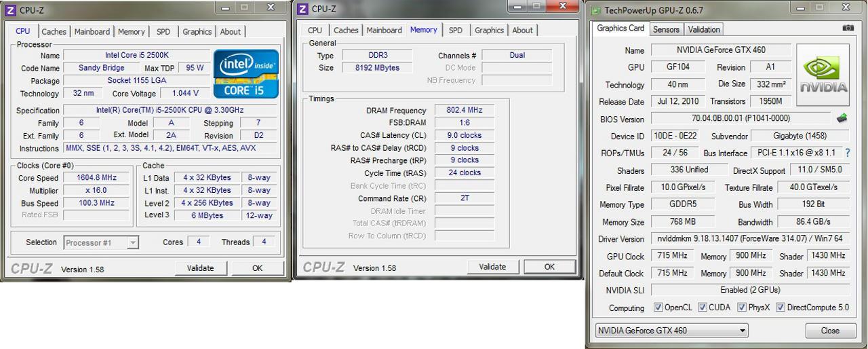Click the CPU-Z title icon in CPU window
The width and height of the screenshot is (868, 349).
click(10, 10)
